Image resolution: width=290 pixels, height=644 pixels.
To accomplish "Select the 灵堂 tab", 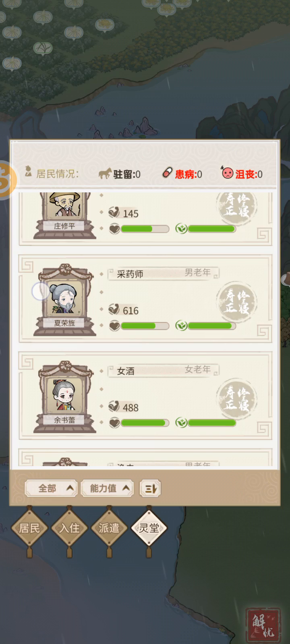I will tap(149, 528).
